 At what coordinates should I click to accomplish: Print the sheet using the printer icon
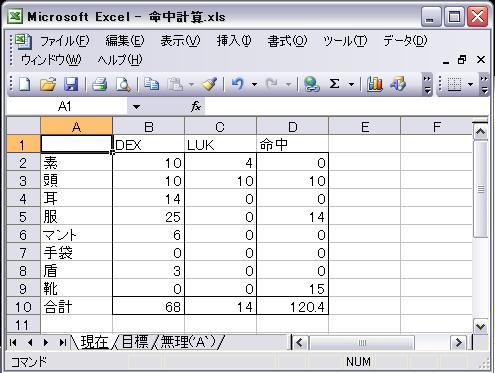click(x=99, y=84)
